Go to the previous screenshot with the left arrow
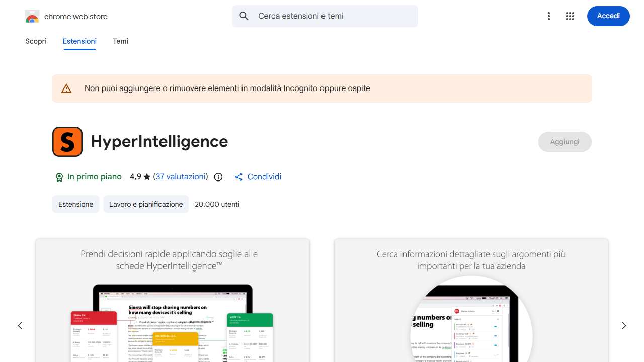The image size is (644, 362). (x=20, y=325)
